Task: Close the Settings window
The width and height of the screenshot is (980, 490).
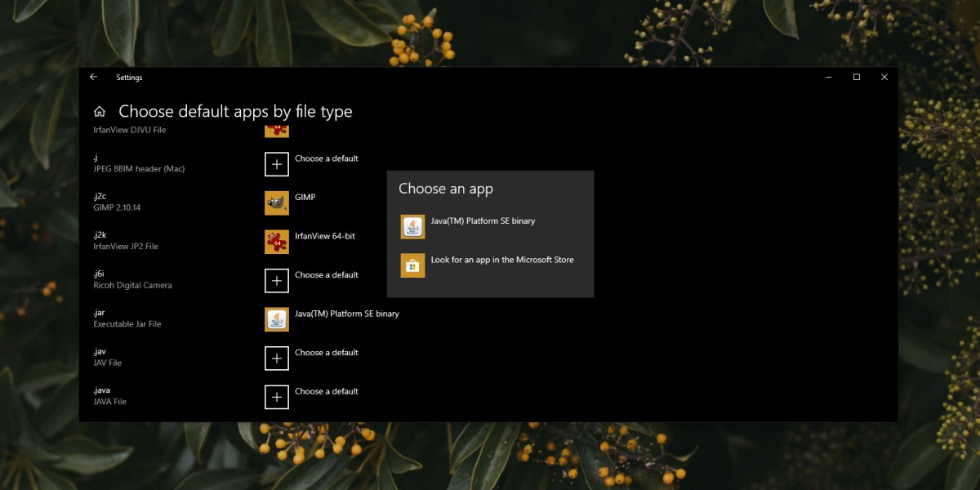Action: point(884,77)
